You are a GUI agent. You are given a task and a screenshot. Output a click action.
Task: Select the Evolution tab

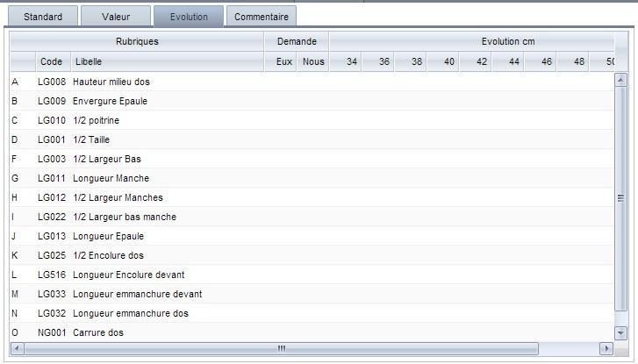point(189,17)
